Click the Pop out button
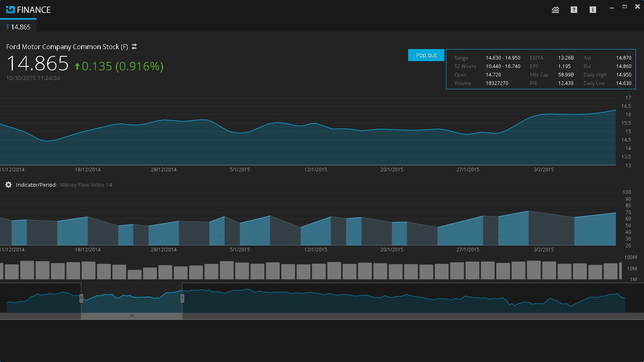 [x=426, y=55]
